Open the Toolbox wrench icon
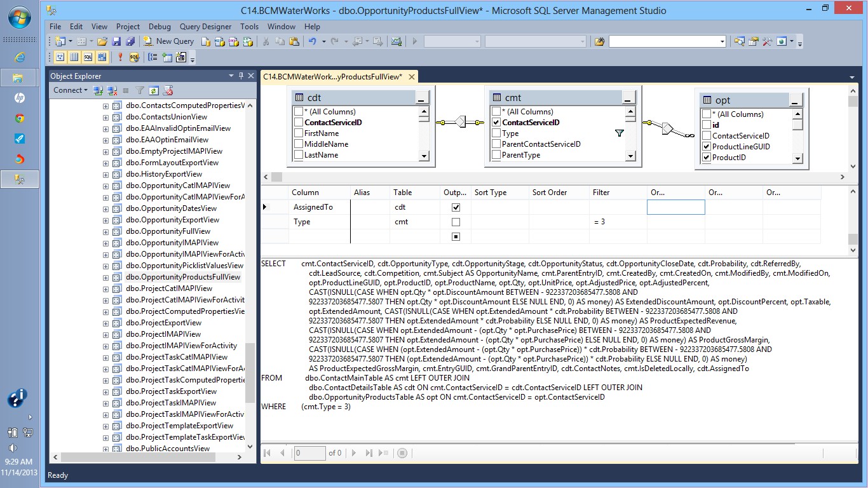This screenshot has width=868, height=488. point(767,41)
